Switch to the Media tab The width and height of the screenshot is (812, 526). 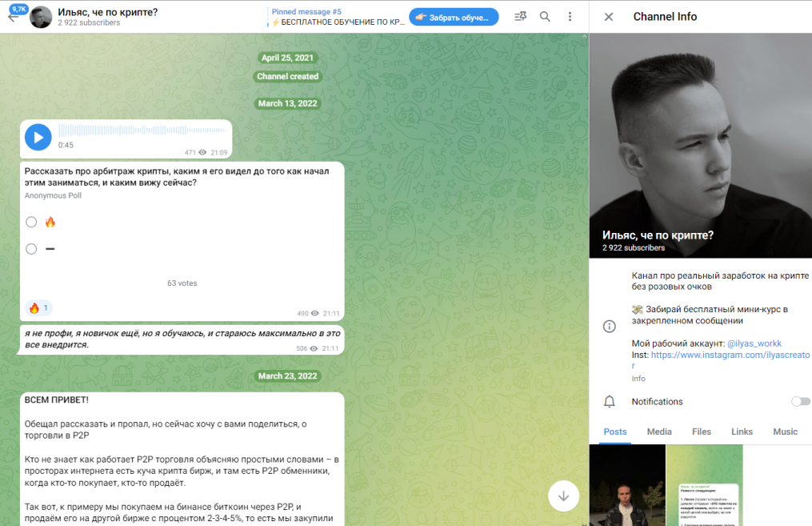point(659,432)
